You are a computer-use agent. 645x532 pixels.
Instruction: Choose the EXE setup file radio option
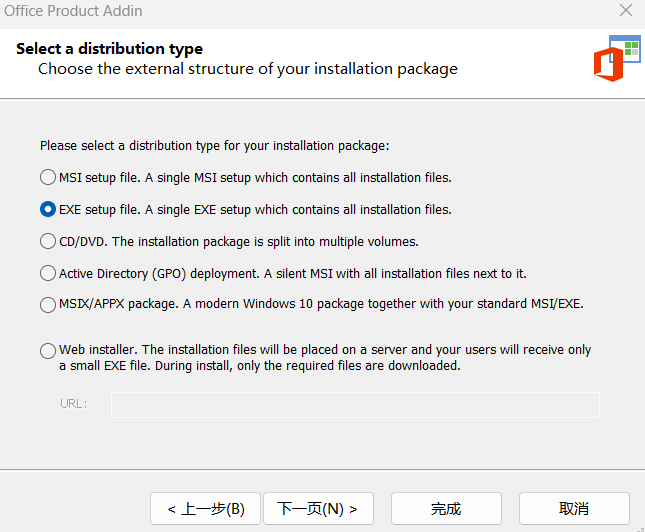[48, 210]
